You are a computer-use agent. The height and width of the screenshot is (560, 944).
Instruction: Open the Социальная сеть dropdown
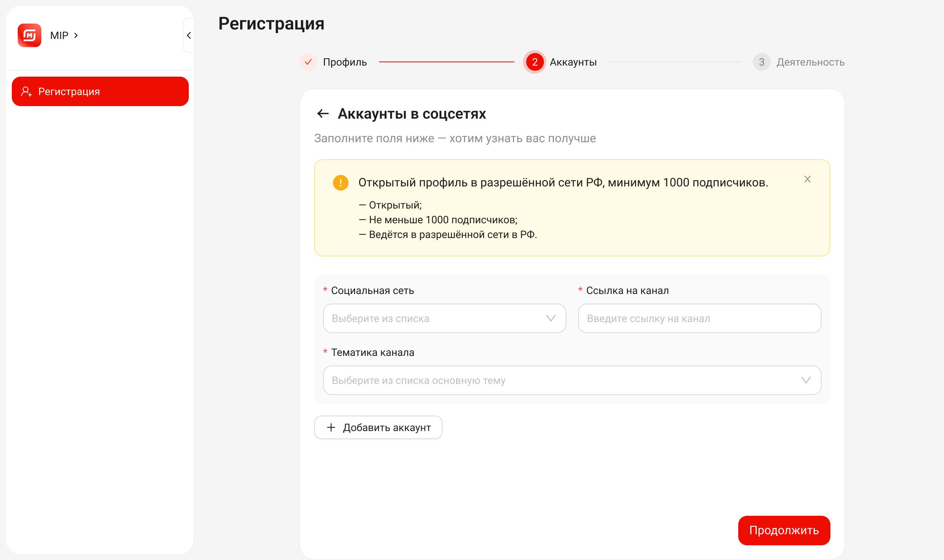coord(444,318)
